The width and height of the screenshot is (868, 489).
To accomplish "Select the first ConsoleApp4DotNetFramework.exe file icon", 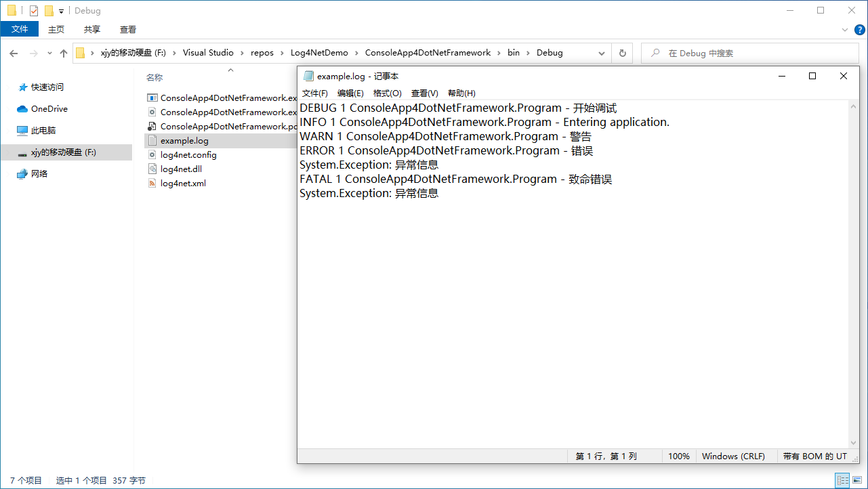I will click(152, 98).
